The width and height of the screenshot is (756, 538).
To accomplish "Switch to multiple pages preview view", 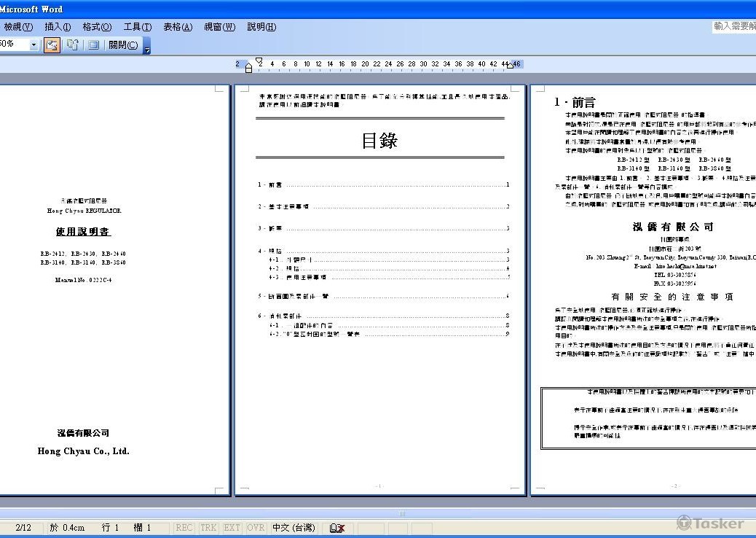I will tap(72, 44).
